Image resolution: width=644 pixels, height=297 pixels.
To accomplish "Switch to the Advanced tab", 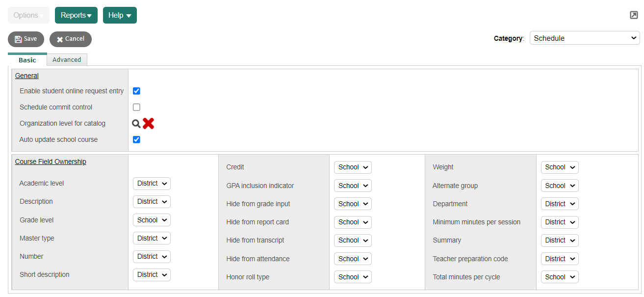I will pyautogui.click(x=67, y=59).
